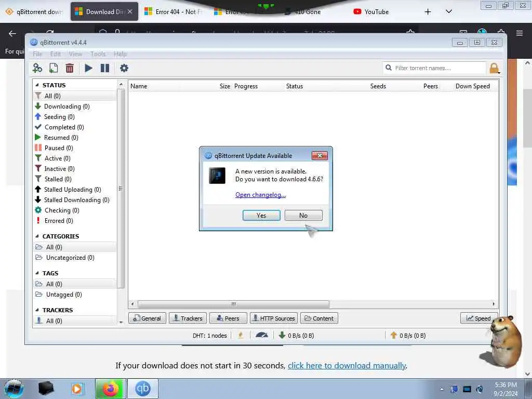
Task: Open the browser tab list dropdown chevron
Action: 448,11
